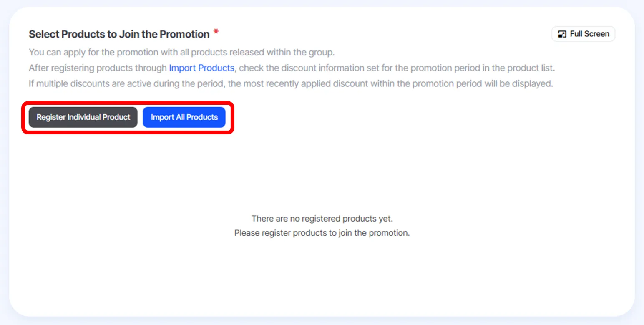Click the 'no registered products yet' message
The height and width of the screenshot is (325, 644).
(322, 219)
